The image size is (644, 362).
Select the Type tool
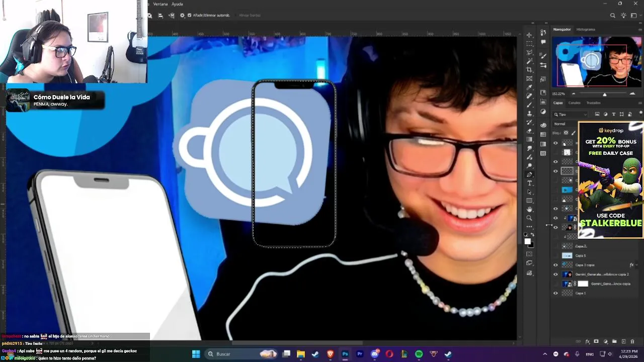tap(529, 183)
